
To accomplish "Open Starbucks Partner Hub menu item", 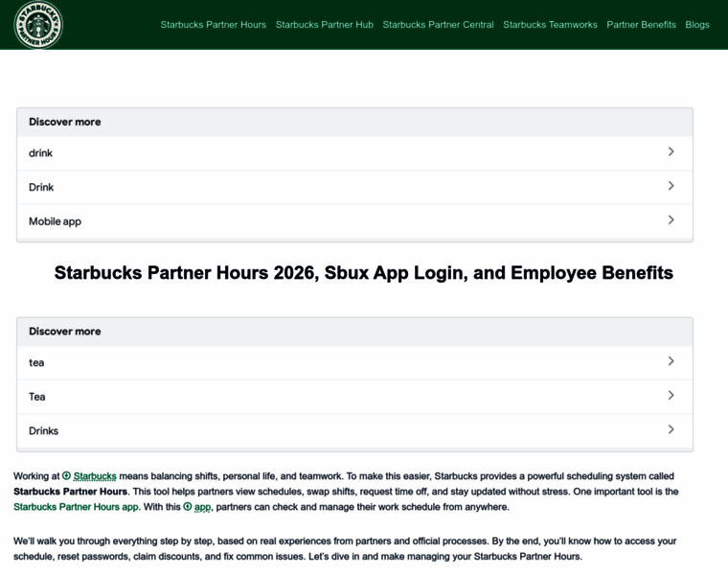I will [x=324, y=25].
